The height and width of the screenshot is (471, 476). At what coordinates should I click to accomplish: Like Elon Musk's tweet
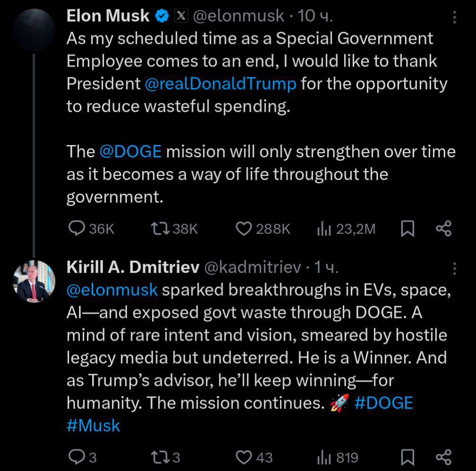[243, 229]
